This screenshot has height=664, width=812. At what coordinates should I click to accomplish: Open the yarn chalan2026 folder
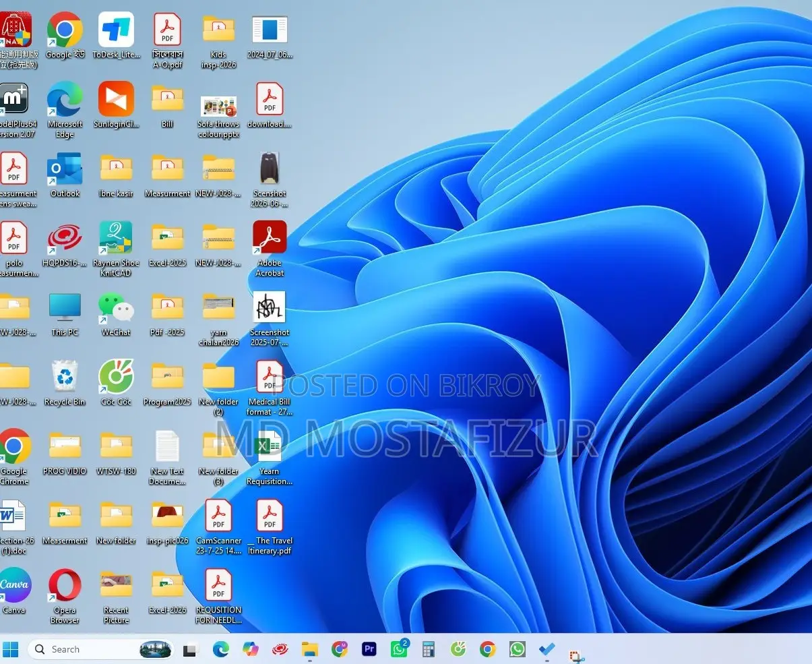pos(218,318)
